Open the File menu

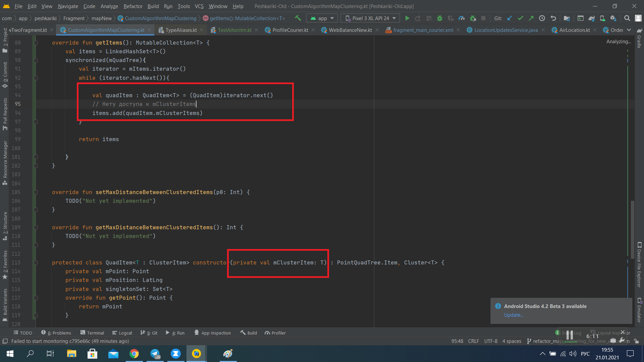pos(18,6)
